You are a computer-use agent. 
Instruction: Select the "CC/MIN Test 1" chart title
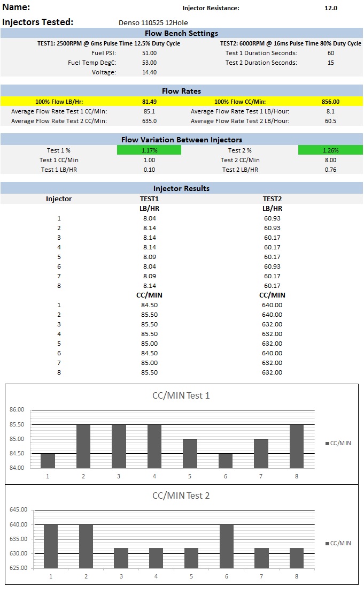(181, 396)
